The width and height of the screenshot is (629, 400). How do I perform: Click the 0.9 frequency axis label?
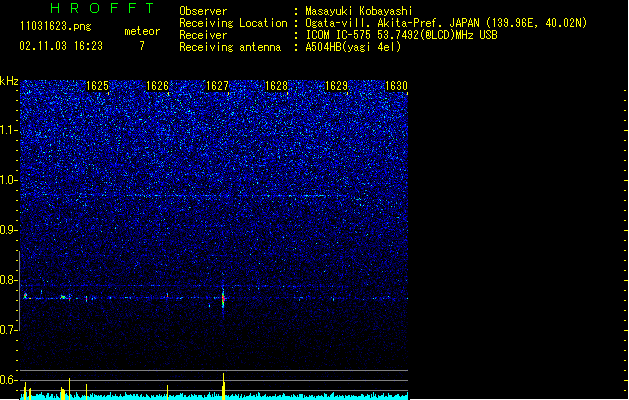tap(8, 230)
